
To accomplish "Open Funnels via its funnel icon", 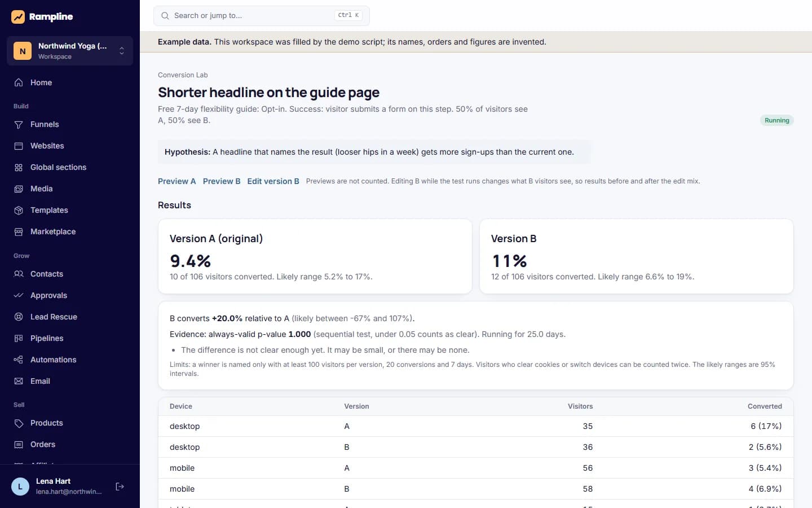I will click(19, 124).
